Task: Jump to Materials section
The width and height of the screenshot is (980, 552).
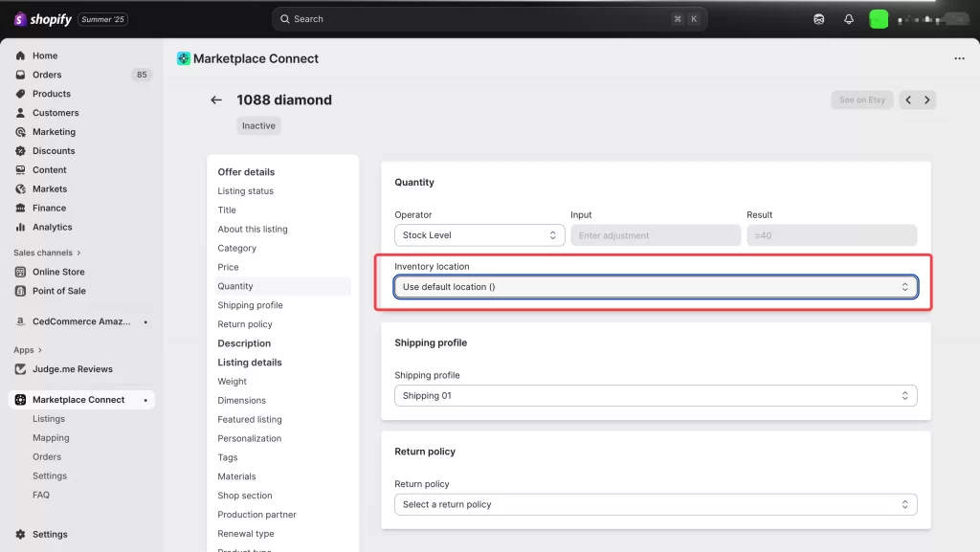Action: click(237, 477)
